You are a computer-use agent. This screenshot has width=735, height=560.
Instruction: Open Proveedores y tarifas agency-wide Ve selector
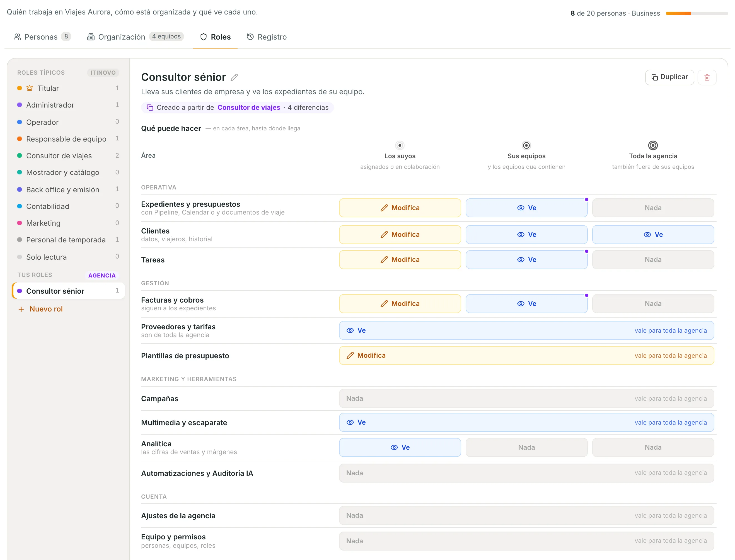(526, 330)
